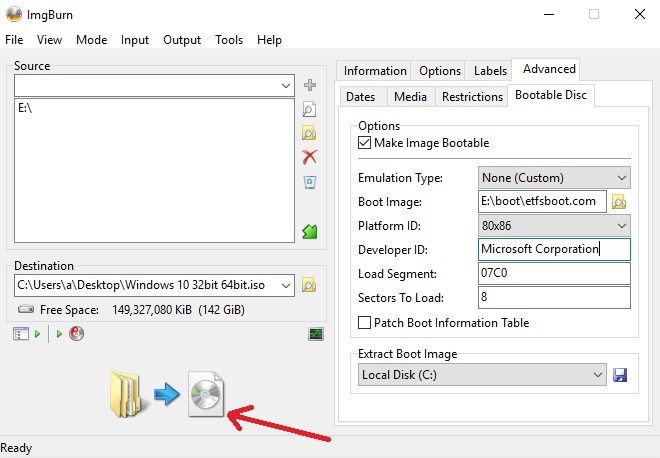Save the extracted boot image floppy icon
Image resolution: width=660 pixels, height=458 pixels.
pos(620,375)
